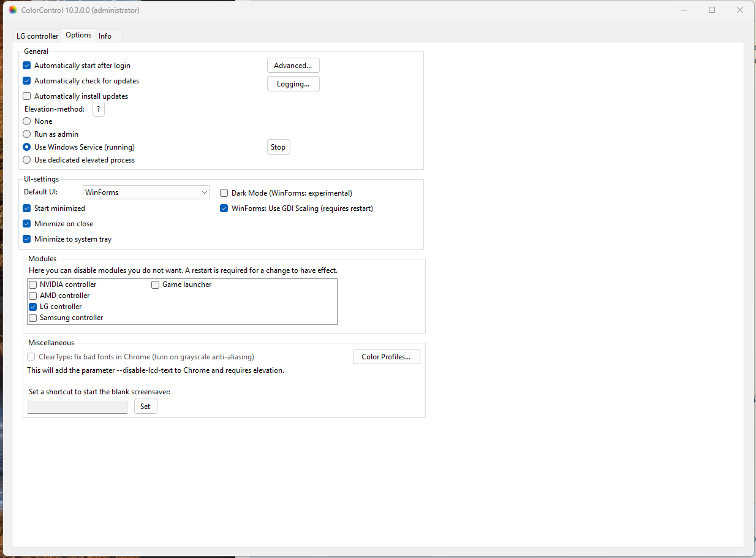Open Color Profiles dialog

tap(386, 357)
